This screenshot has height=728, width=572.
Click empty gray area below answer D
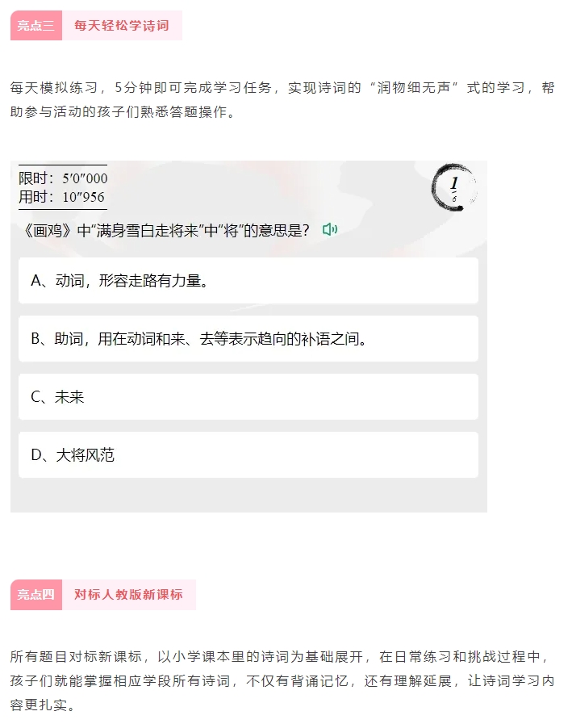click(x=248, y=495)
